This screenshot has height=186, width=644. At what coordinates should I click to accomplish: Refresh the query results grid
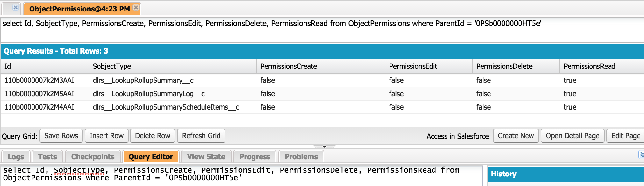click(201, 136)
